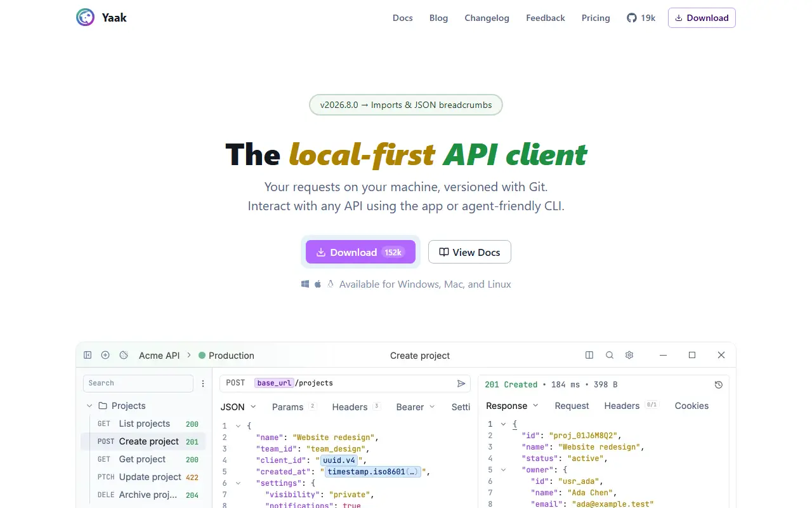Screen dimensions: 812x508
Task: Collapse the "owner" object fold arrow
Action: [x=504, y=470]
